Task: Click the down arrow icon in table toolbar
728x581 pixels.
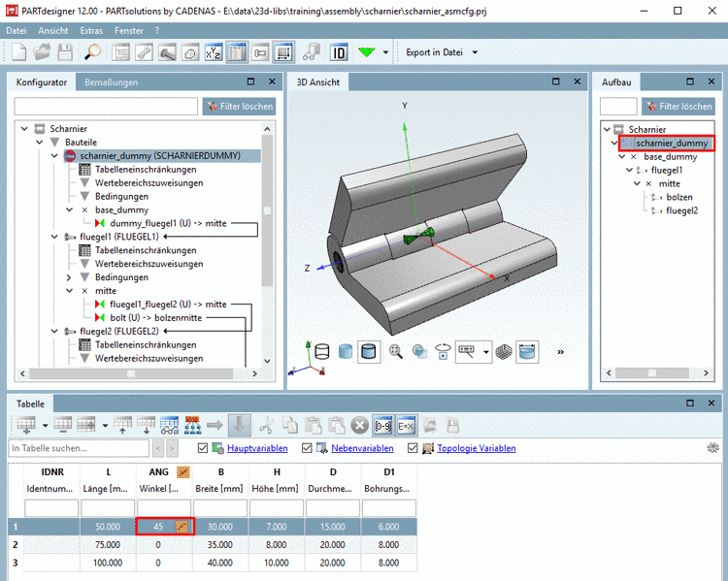Action: click(x=240, y=425)
